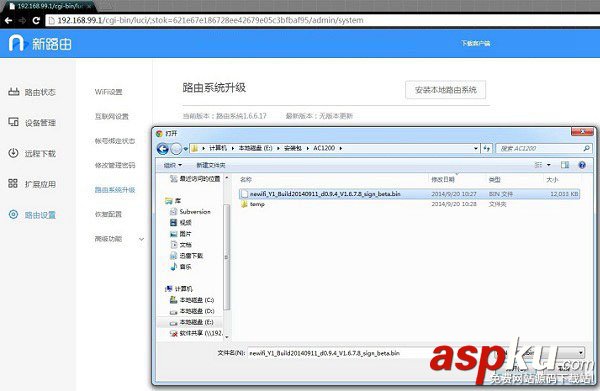This screenshot has height=391, width=600.
Task: Click 安装包 in breadcrumb path
Action: point(293,148)
